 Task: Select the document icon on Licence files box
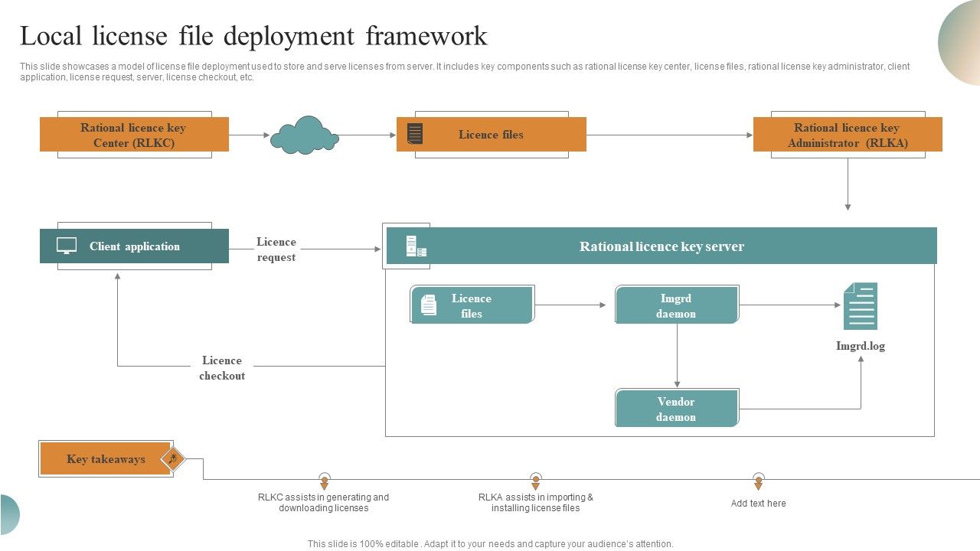[416, 133]
